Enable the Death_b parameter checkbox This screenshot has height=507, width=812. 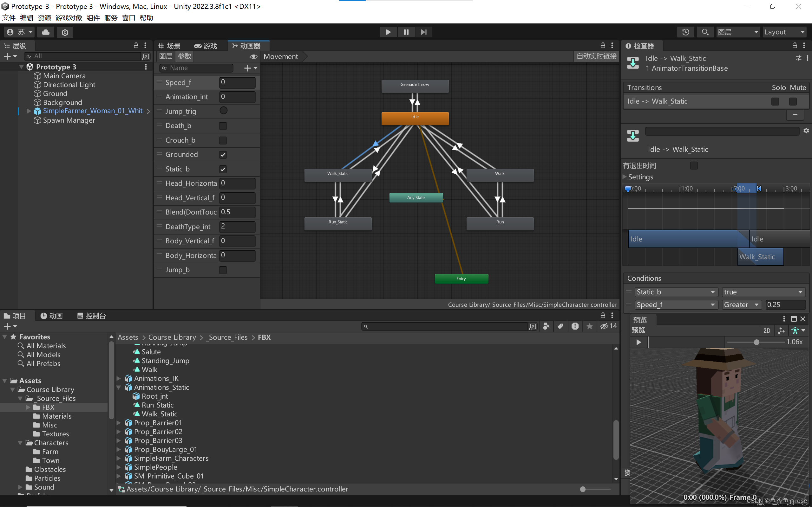(x=223, y=126)
